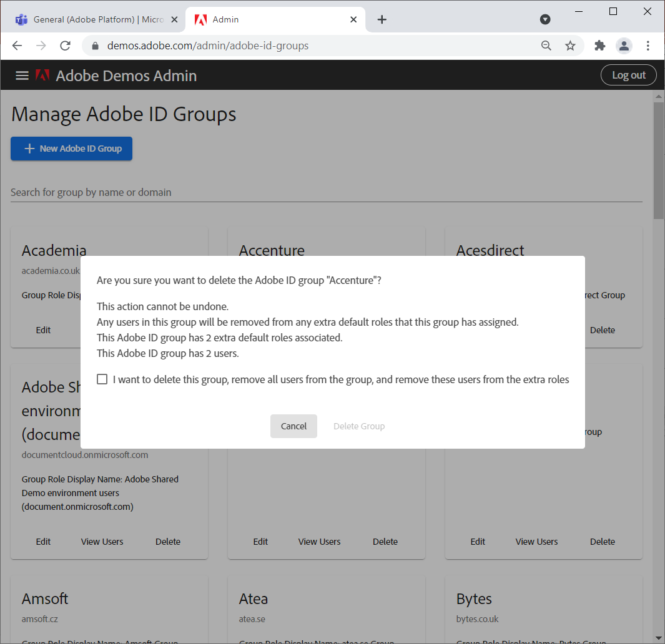Click the search for group field

(x=326, y=192)
